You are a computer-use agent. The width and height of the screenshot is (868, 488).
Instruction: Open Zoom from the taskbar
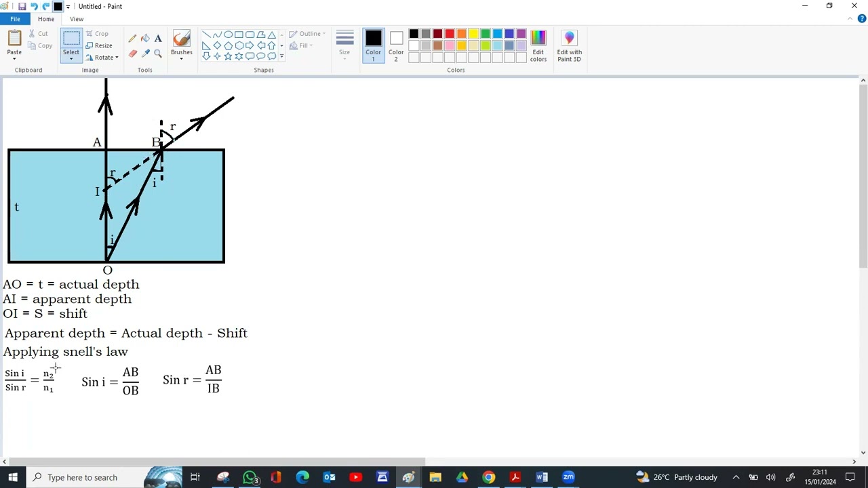tap(568, 477)
